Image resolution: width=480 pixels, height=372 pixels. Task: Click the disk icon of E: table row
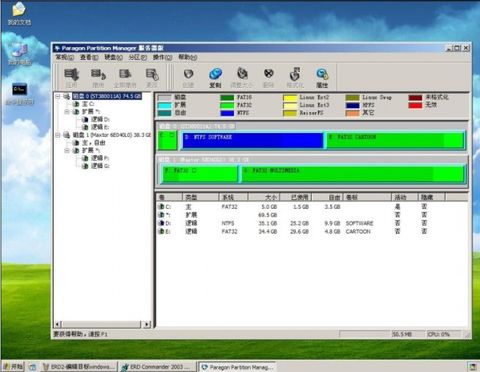(x=161, y=231)
